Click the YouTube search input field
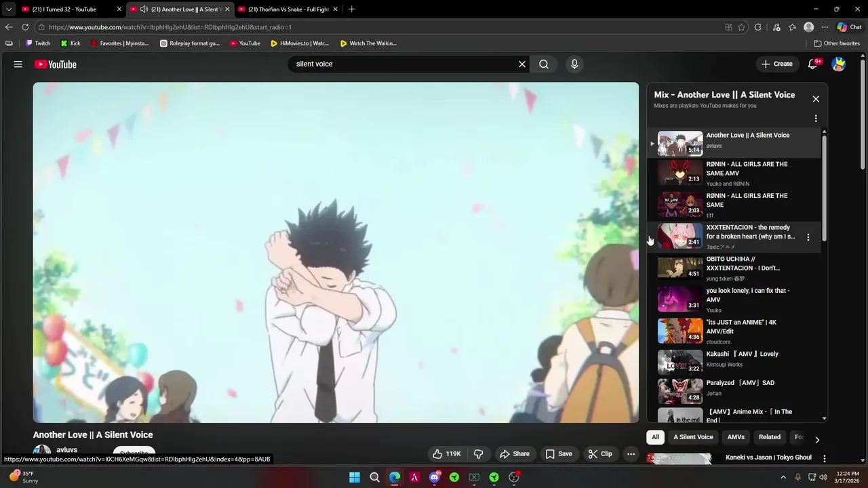The height and width of the screenshot is (488, 868). click(x=403, y=64)
